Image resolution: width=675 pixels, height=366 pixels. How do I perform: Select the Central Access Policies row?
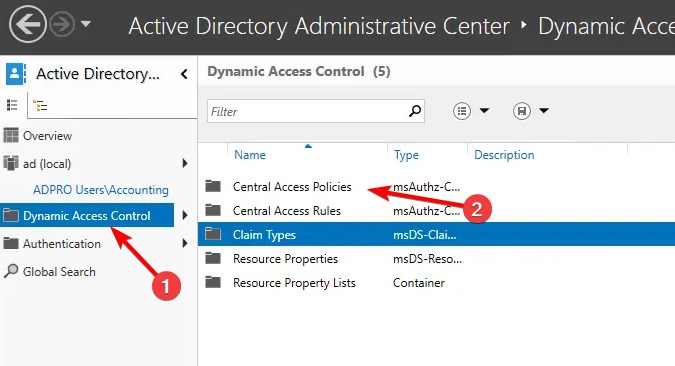tap(437, 186)
